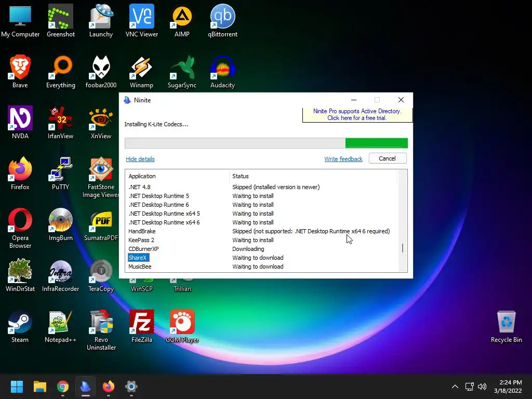Open the Windows Start menu

[x=17, y=387]
